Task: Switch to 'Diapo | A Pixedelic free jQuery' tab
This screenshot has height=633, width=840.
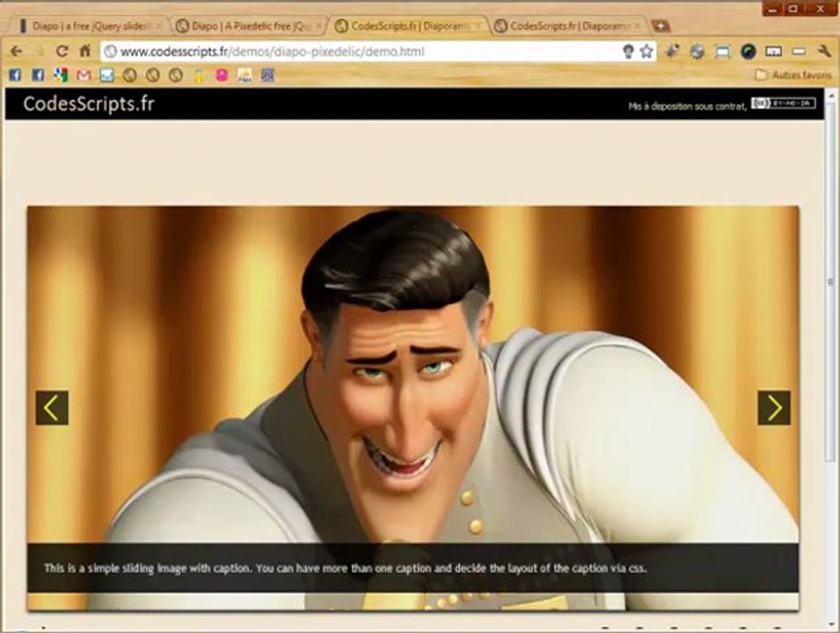Action: click(x=250, y=25)
